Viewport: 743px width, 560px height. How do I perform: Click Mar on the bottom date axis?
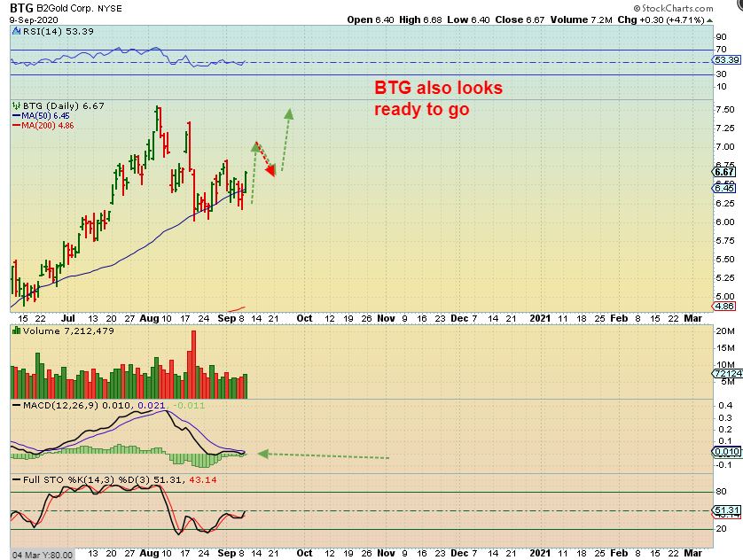(x=692, y=553)
